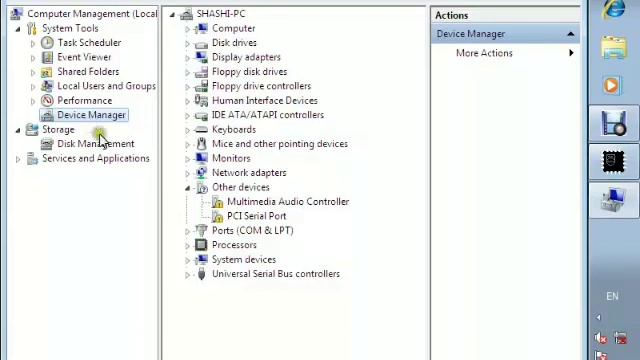Click the Human Interface Devices icon
Screen dimensions: 640x360
[x=201, y=100]
